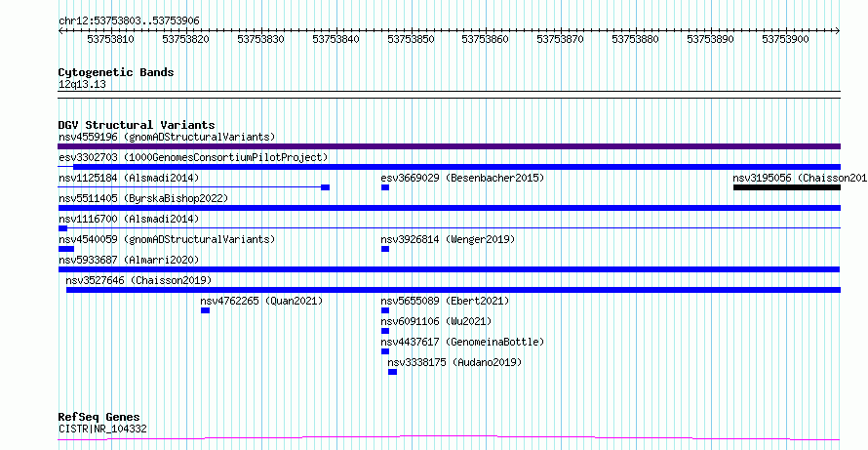
Task: Click the pink CISTR gene feature line
Action: coord(449,438)
